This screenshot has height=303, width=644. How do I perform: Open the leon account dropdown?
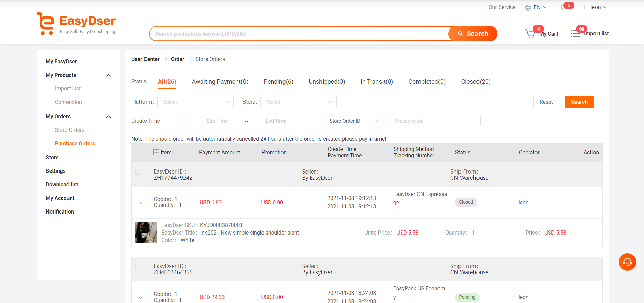[x=599, y=7]
